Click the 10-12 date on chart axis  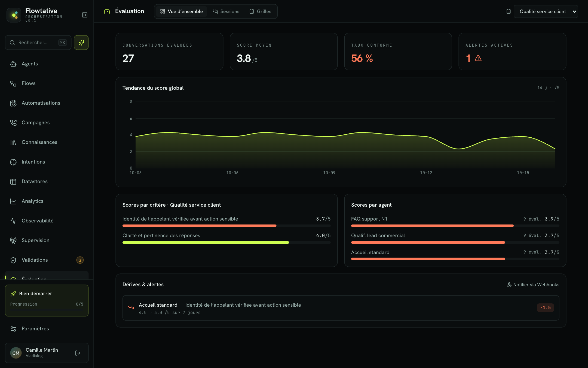point(426,173)
